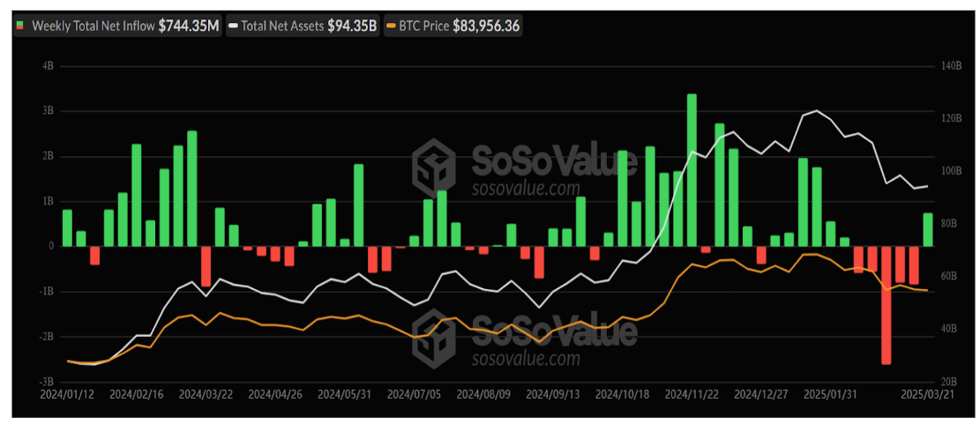Viewport: 980px width, 425px height.
Task: Open the upper sosovalue.com watermark link
Action: pyautogui.click(x=527, y=188)
